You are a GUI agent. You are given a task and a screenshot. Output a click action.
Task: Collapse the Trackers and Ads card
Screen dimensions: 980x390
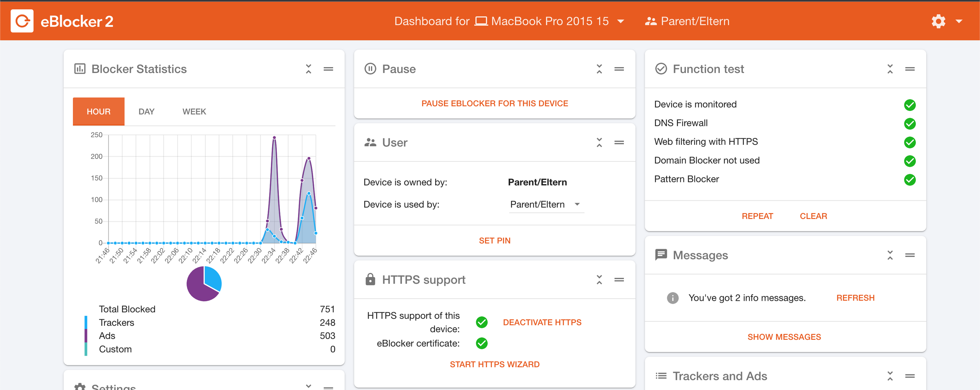click(890, 376)
